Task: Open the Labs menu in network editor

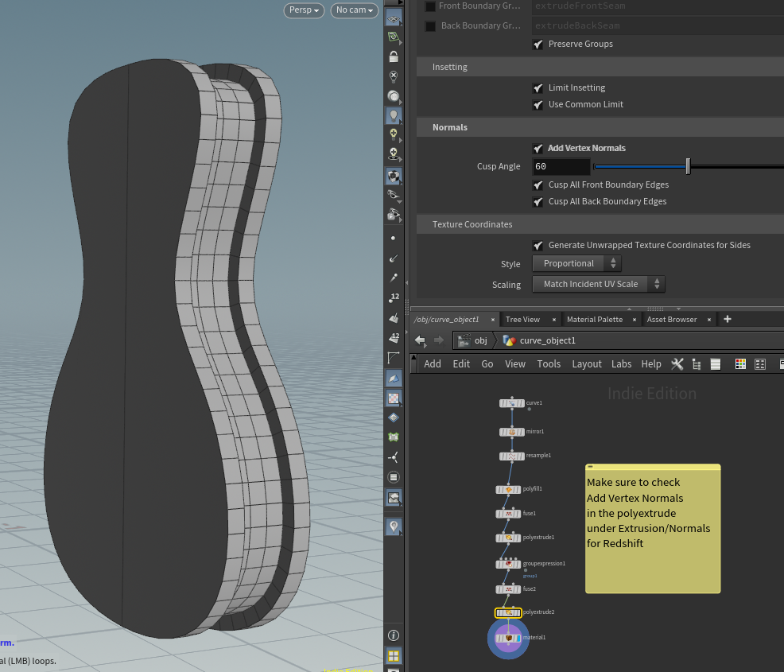Action: click(621, 363)
